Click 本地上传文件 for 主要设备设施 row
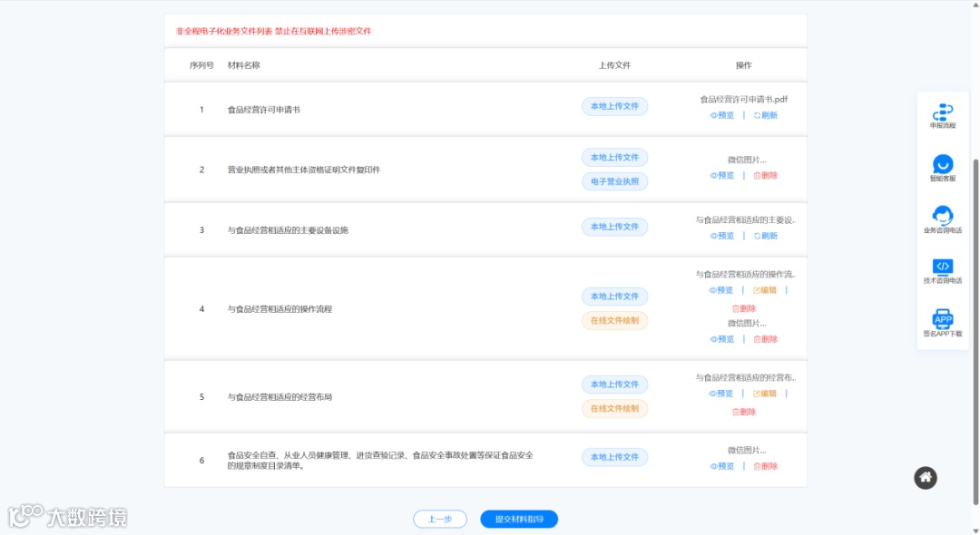This screenshot has width=980, height=535. (x=614, y=227)
